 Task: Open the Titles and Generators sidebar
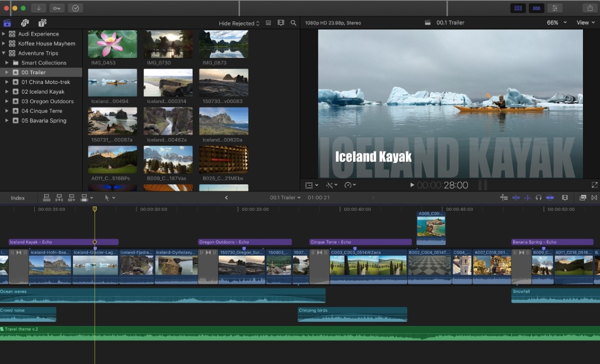tap(41, 22)
